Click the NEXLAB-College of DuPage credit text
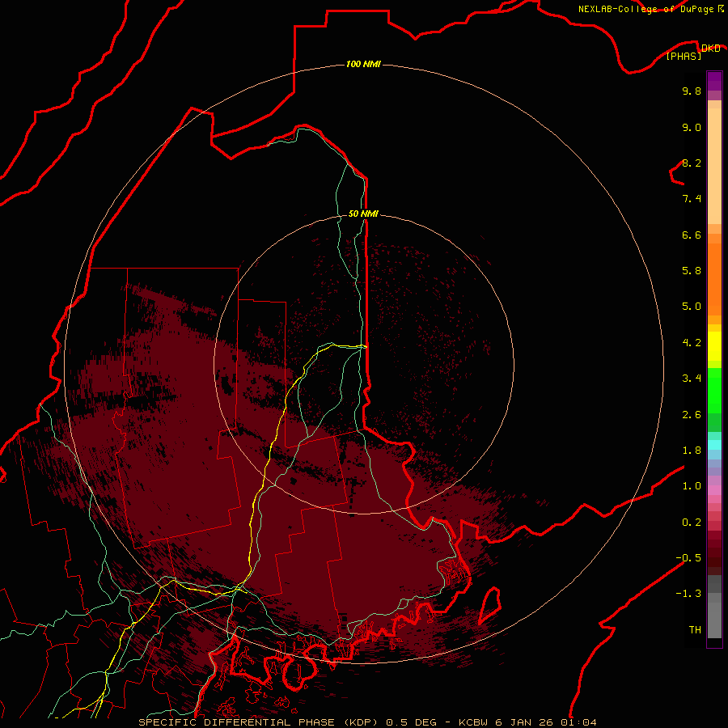Viewport: 728px width, 728px height. 645,9
